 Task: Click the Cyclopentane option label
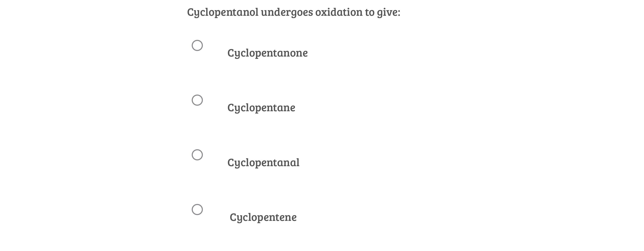pos(261,108)
